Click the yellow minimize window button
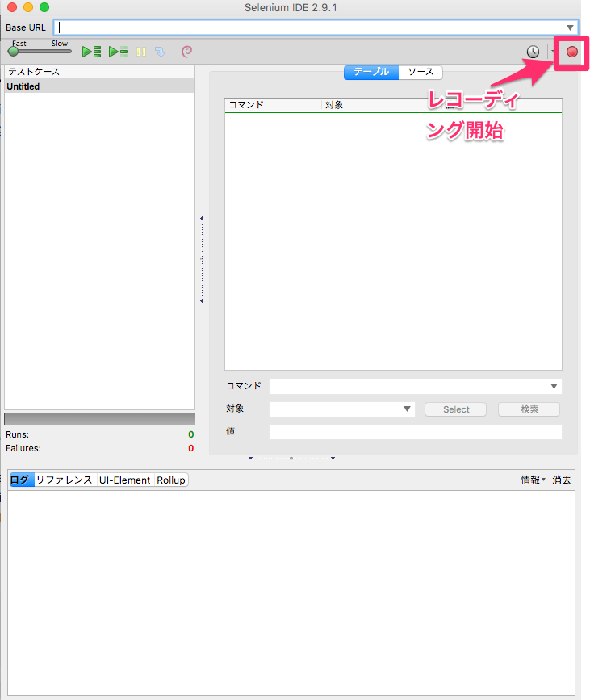This screenshot has width=590, height=700. [x=28, y=7]
